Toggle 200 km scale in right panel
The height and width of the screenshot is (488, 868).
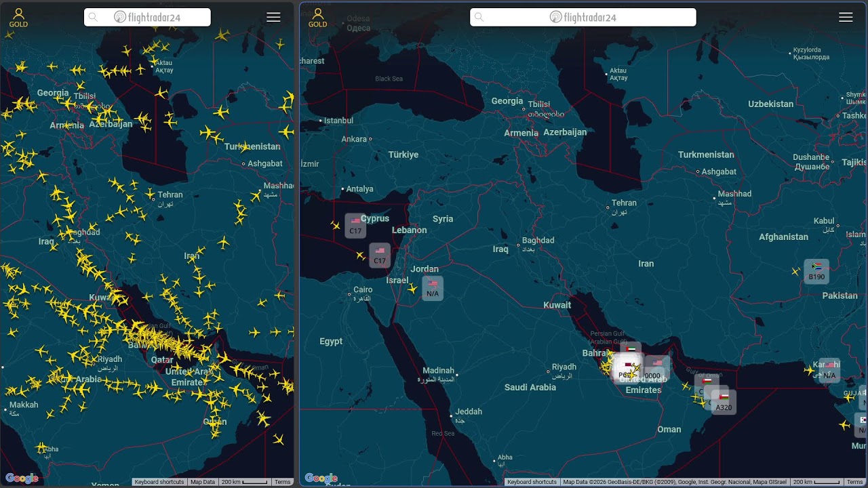[x=816, y=482]
